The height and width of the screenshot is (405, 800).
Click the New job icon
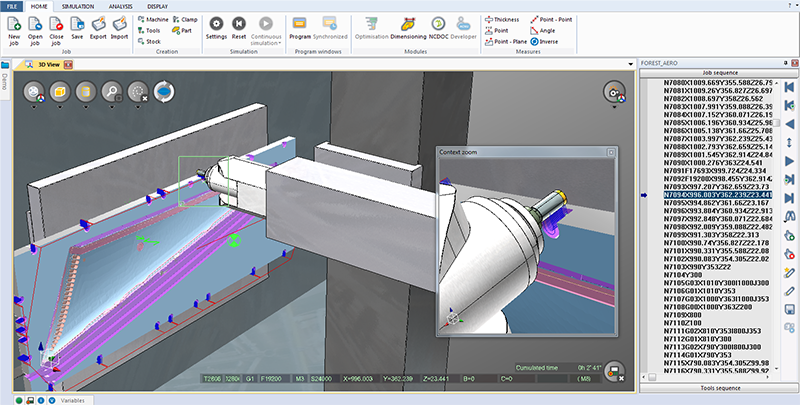tap(14, 24)
